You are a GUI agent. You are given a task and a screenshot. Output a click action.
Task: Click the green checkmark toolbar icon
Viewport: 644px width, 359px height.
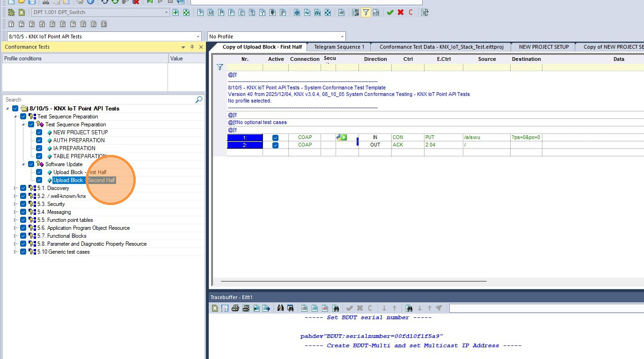(x=390, y=13)
